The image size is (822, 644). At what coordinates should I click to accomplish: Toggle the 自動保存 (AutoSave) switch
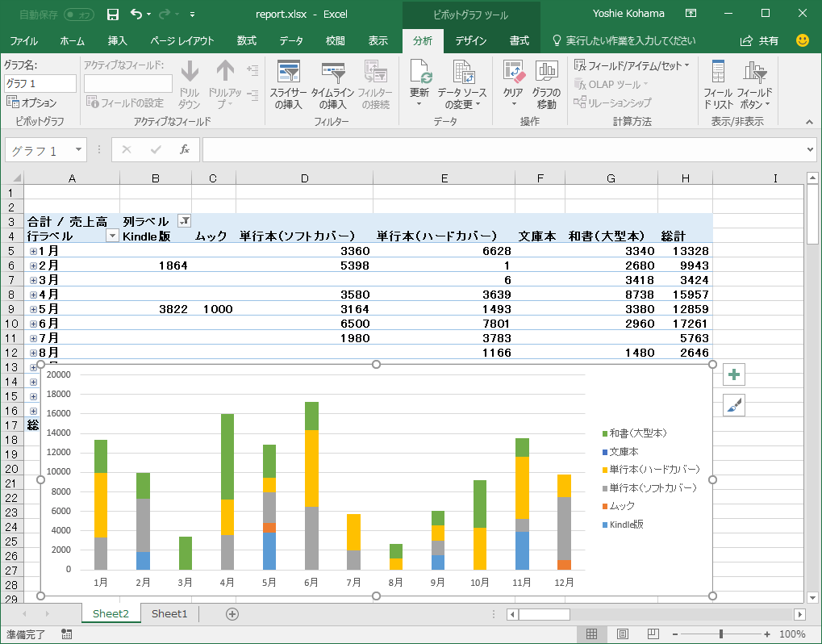tap(78, 15)
